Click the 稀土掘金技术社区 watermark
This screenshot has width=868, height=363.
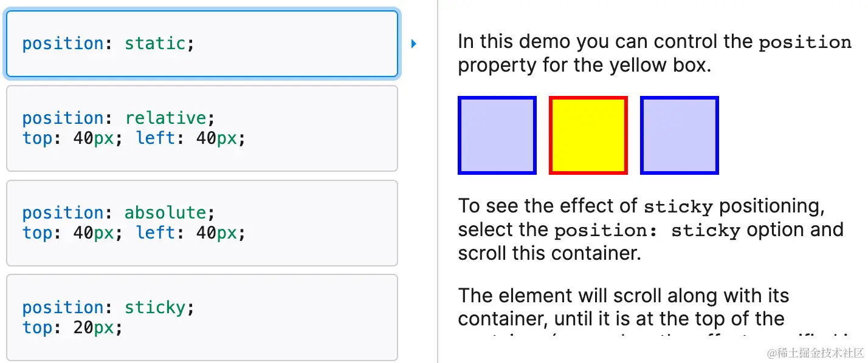(816, 353)
